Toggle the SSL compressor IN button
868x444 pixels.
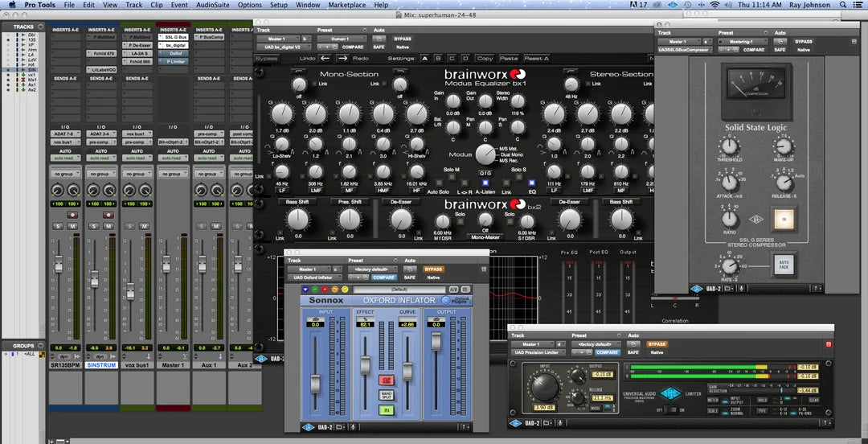coord(784,219)
